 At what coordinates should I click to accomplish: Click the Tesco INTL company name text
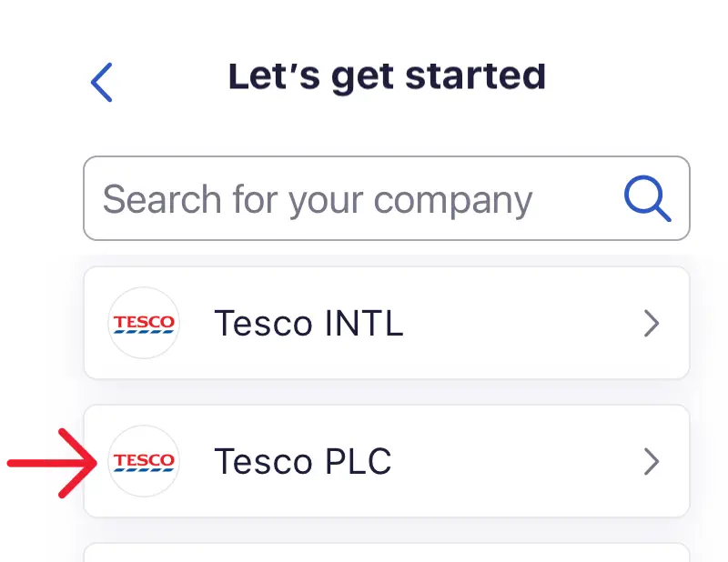click(x=308, y=323)
